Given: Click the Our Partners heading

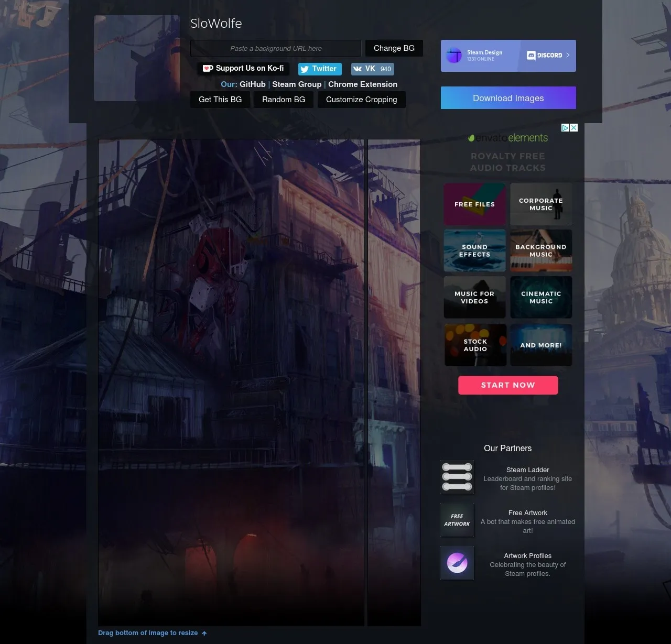Looking at the screenshot, I should click(x=507, y=449).
